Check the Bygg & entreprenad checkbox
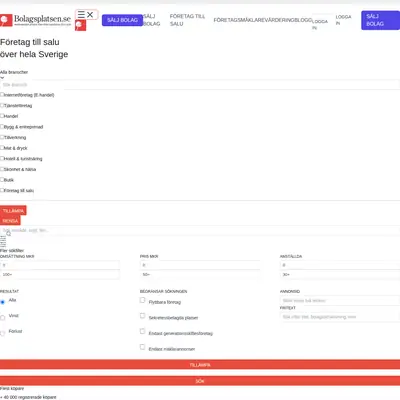The width and height of the screenshot is (400, 400). (x=2, y=127)
